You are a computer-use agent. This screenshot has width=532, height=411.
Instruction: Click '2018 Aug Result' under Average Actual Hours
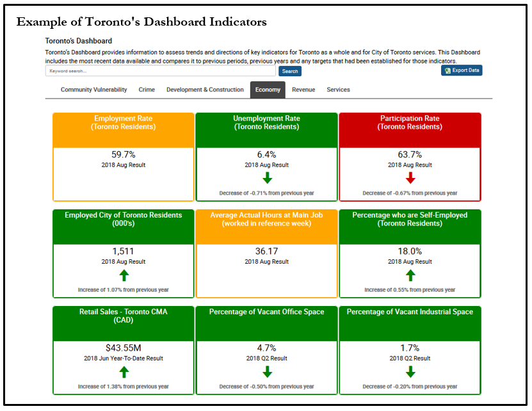coord(267,262)
